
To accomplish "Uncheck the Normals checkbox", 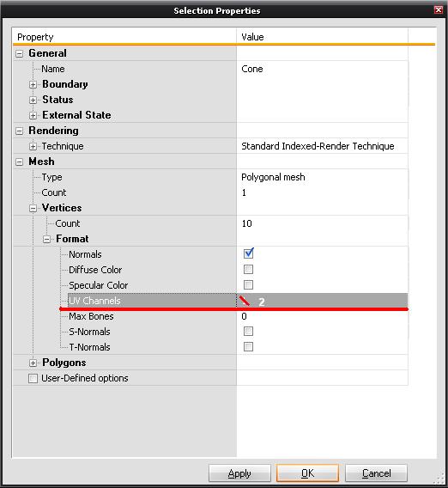I will (248, 253).
